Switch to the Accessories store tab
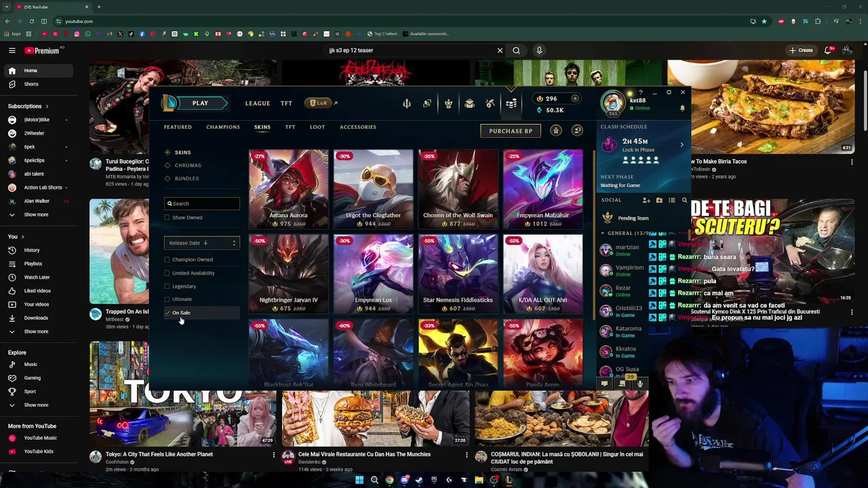Image resolution: width=868 pixels, height=488 pixels. click(358, 127)
